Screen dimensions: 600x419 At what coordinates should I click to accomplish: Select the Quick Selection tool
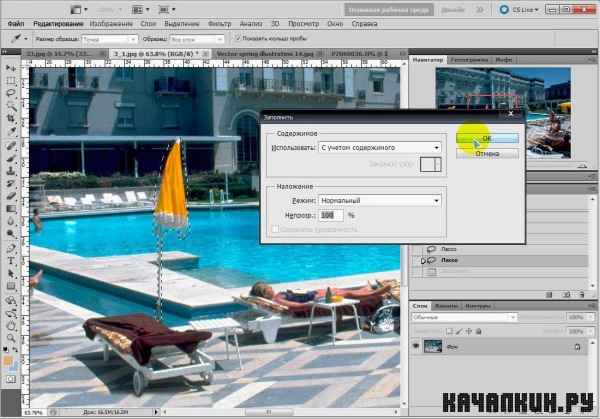(x=11, y=106)
